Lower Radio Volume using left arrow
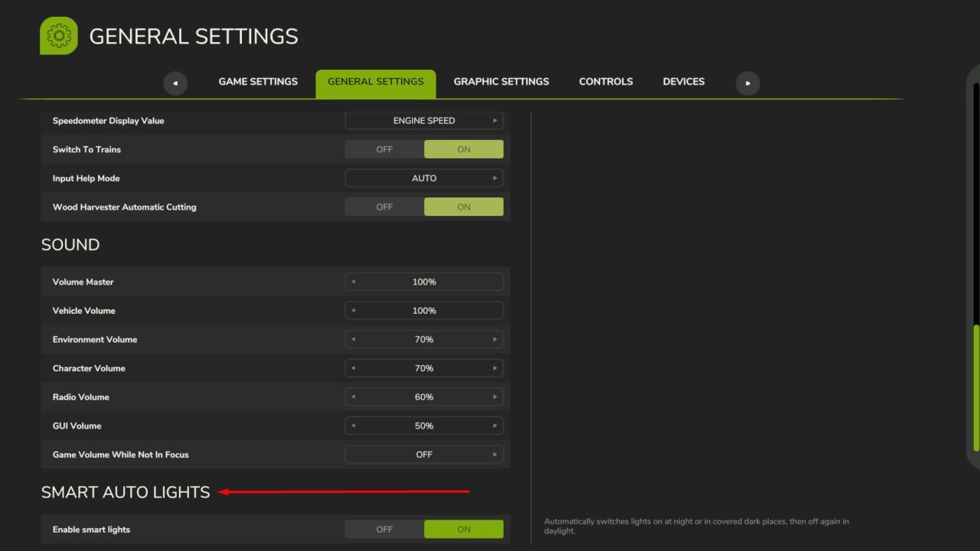 pos(353,397)
